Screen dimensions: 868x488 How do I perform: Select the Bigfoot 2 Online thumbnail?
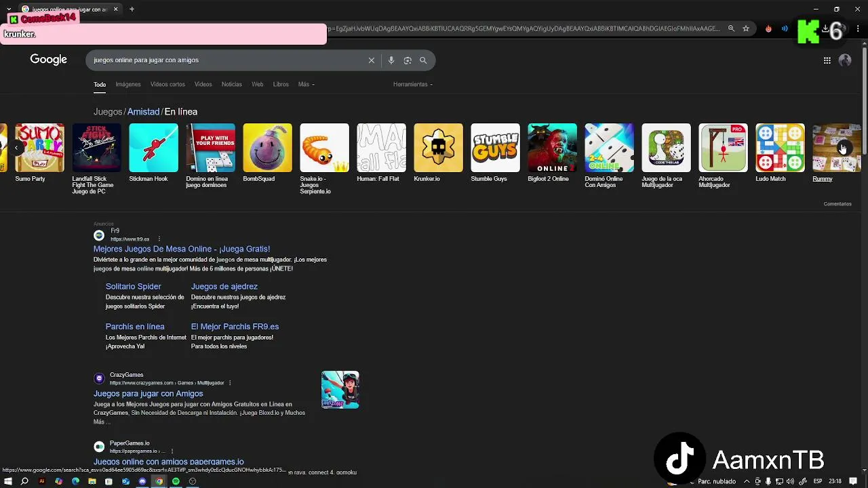(553, 148)
